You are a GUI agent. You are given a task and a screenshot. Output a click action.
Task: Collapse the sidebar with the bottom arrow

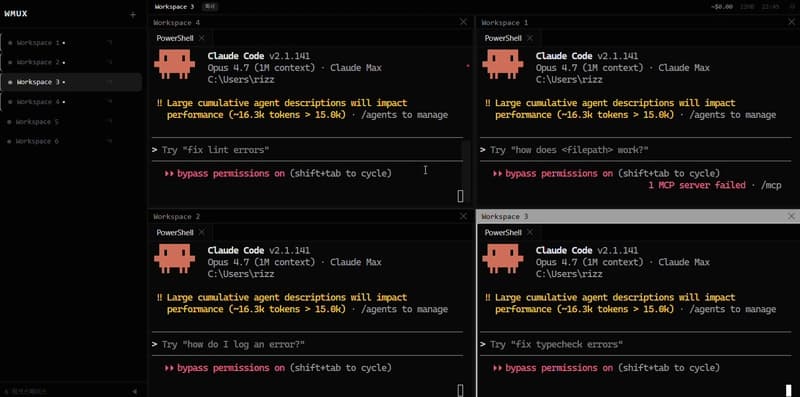(135, 391)
